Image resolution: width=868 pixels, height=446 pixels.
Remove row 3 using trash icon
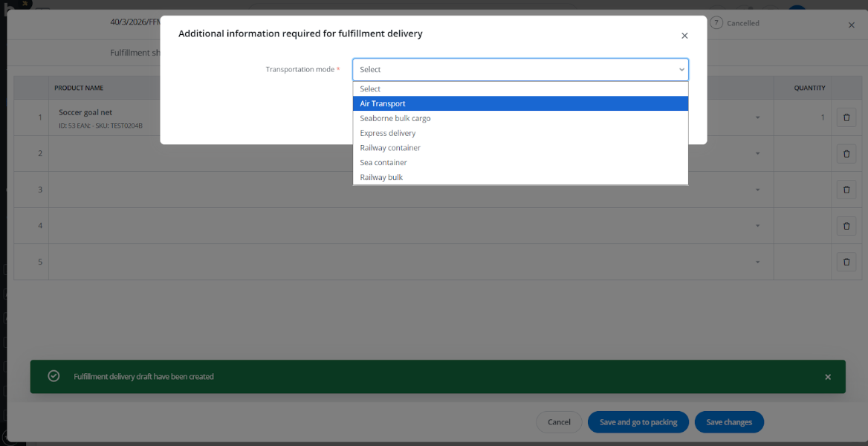pyautogui.click(x=846, y=190)
